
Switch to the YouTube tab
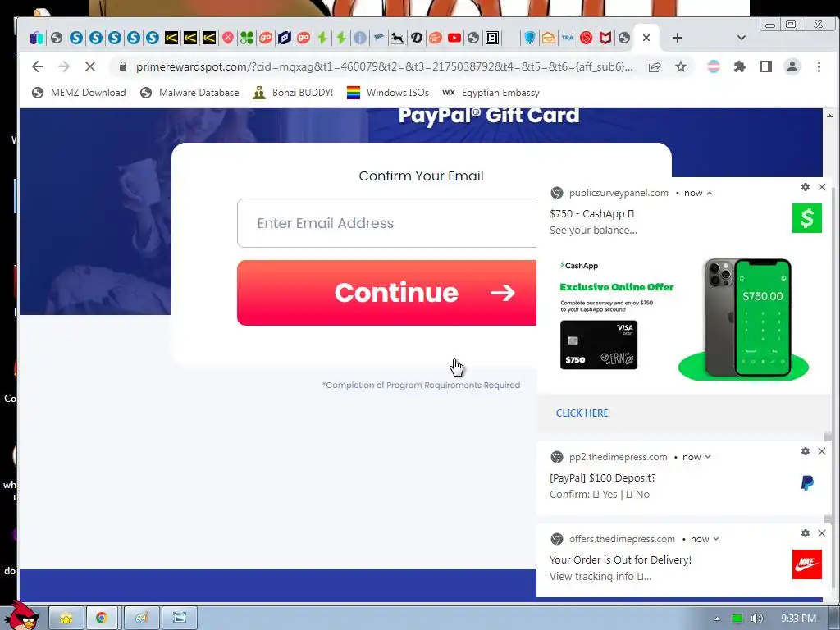coord(454,38)
